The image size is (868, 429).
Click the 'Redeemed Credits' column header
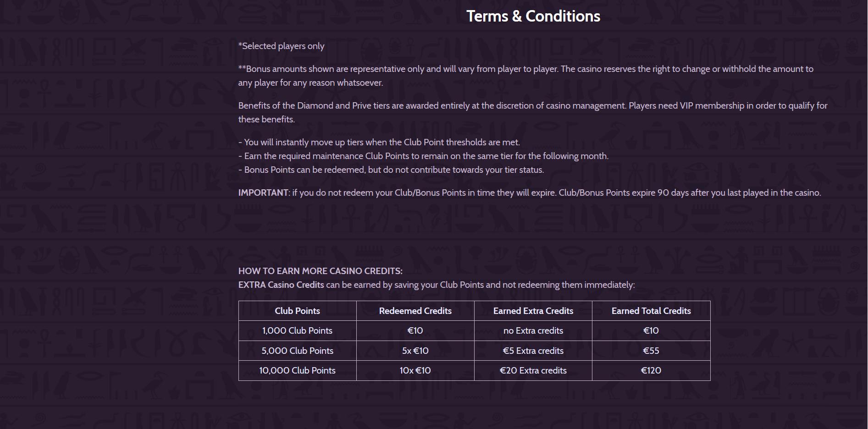point(415,311)
